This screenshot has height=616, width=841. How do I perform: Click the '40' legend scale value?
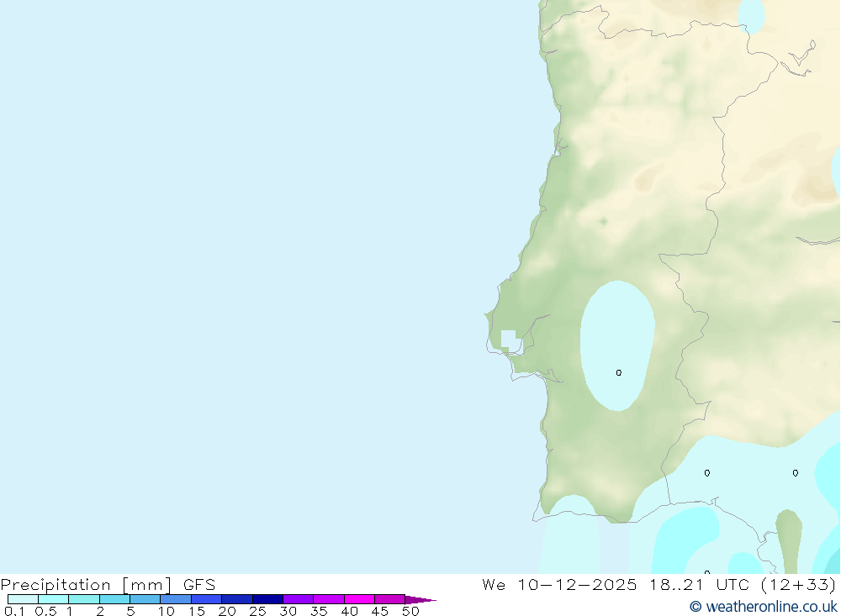coord(350,611)
